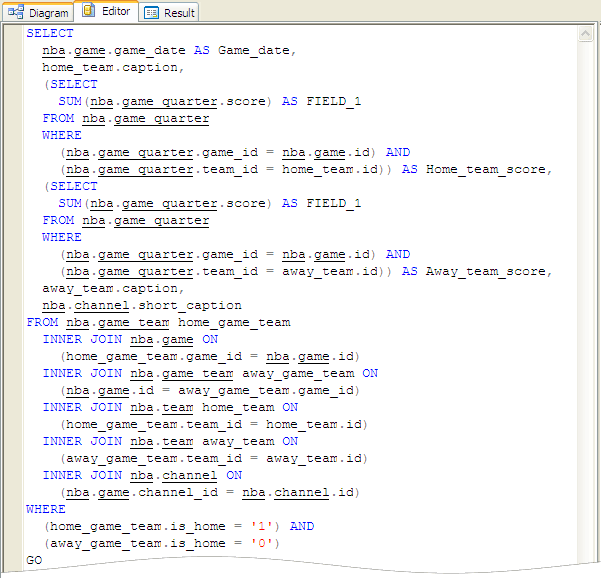Click the alias 'Home_team_score,'
The height and width of the screenshot is (578, 601).
[489, 169]
